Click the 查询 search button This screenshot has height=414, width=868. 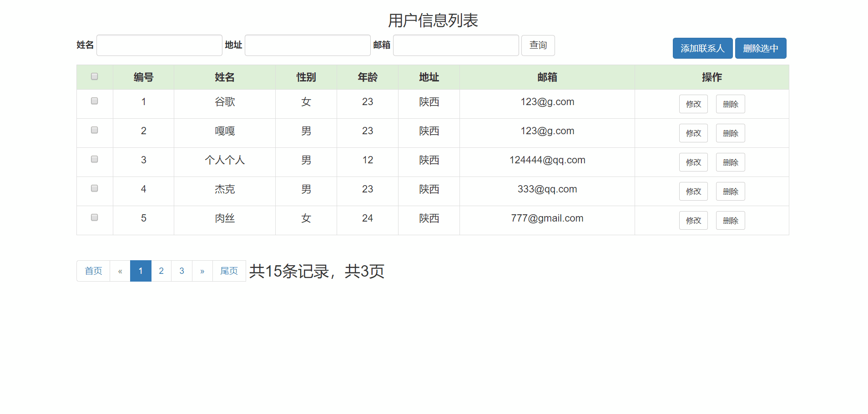(538, 45)
